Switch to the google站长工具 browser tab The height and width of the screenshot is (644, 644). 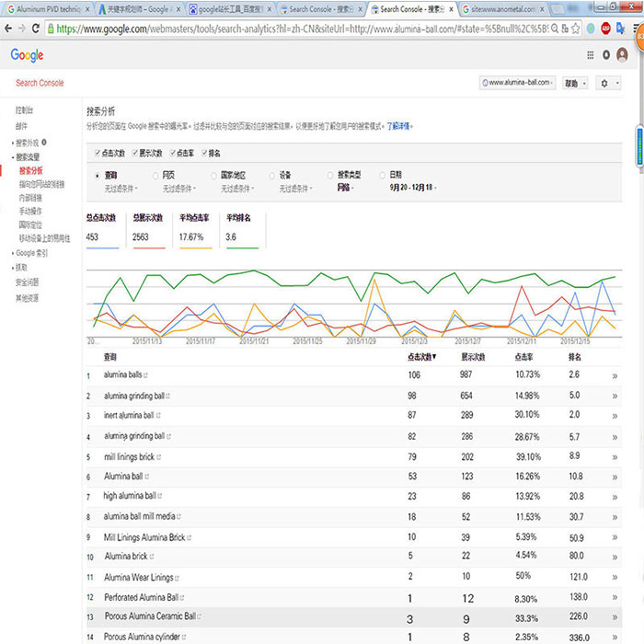[230, 9]
